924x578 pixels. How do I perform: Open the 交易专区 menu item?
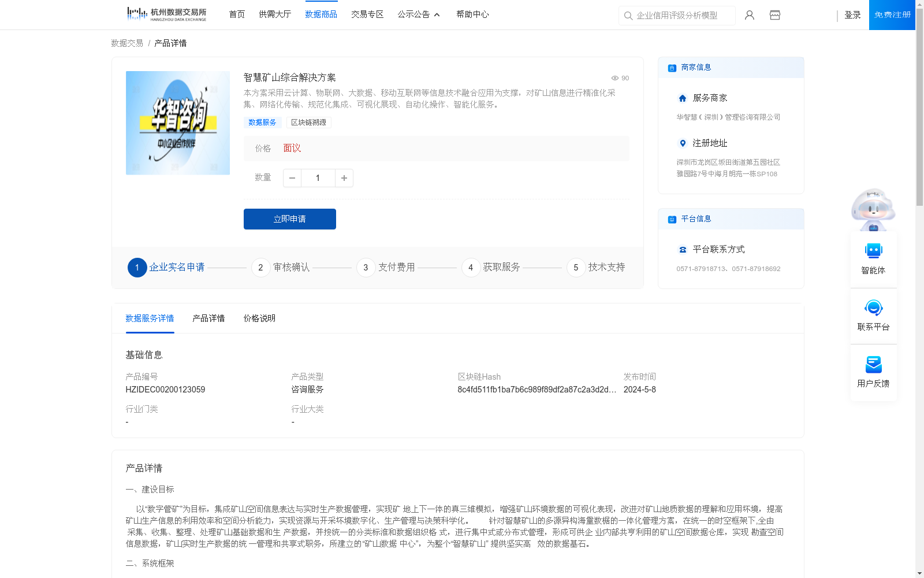(x=367, y=14)
